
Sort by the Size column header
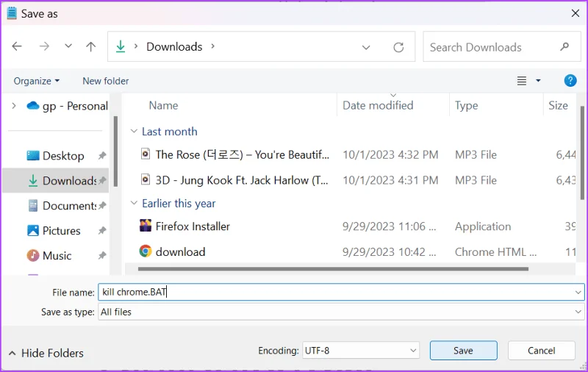[558, 105]
